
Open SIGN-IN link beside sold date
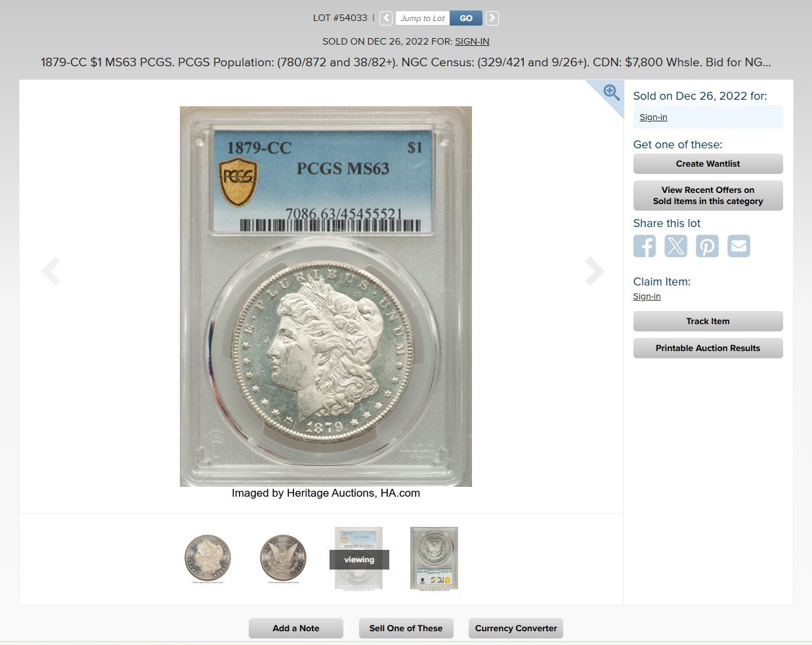tap(472, 41)
